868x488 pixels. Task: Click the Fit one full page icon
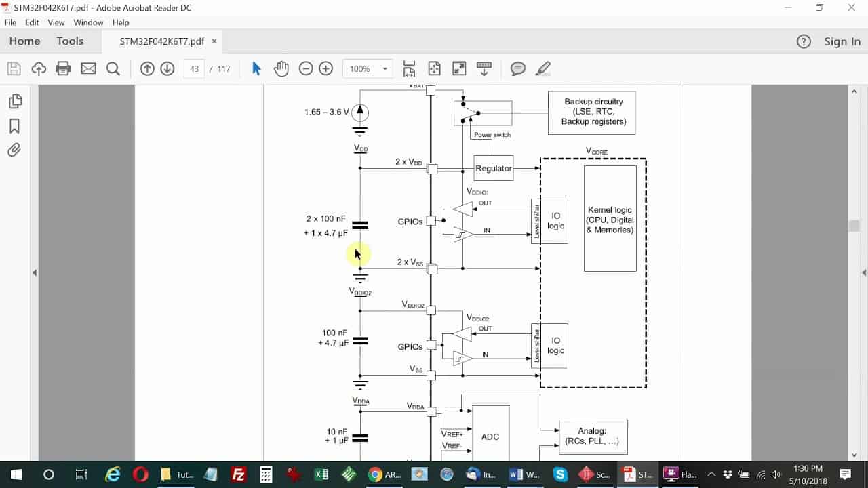[434, 68]
